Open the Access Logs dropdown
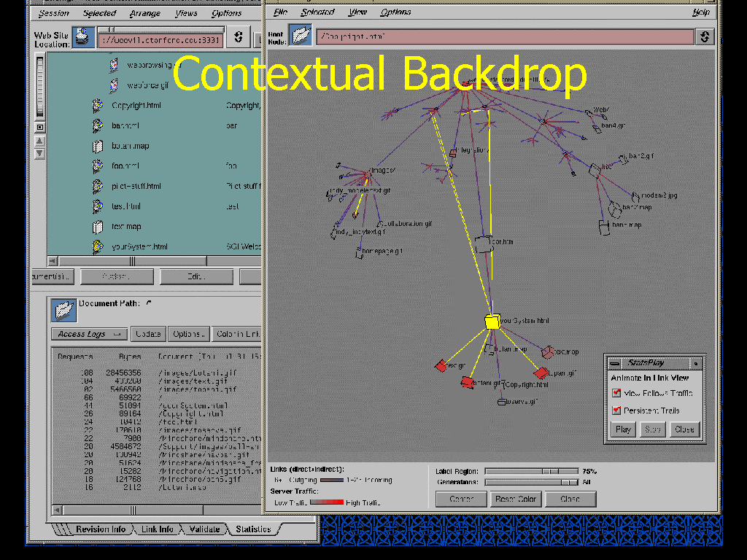The image size is (747, 560). click(x=89, y=334)
